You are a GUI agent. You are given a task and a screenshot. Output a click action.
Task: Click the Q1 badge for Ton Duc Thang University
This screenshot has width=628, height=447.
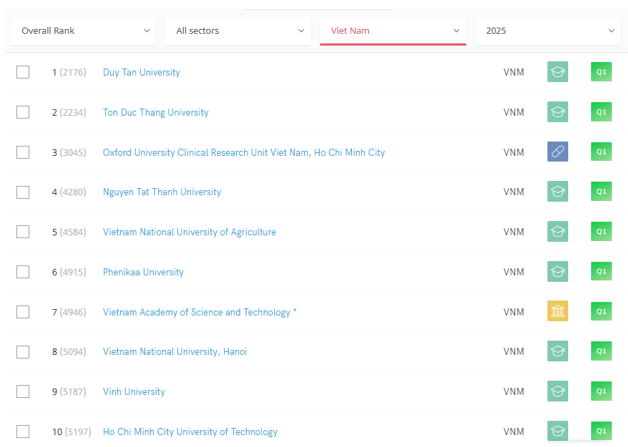(601, 112)
